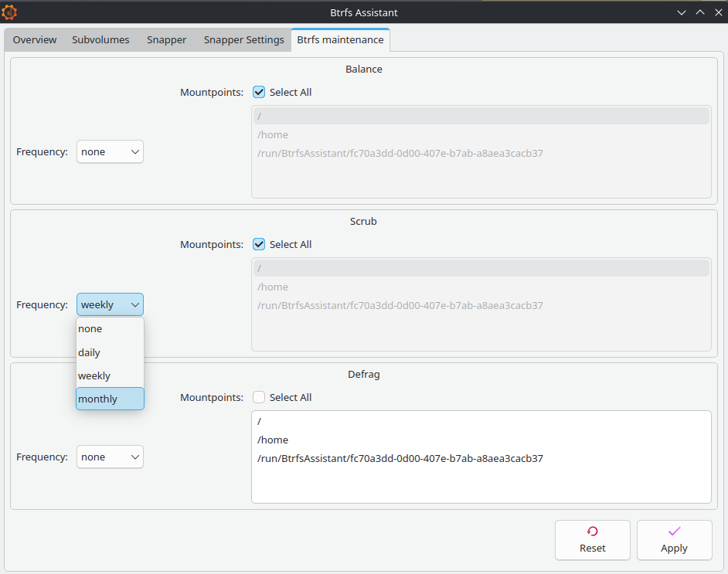Click '/home' entry in Balance mountpoints list
728x574 pixels.
point(481,135)
